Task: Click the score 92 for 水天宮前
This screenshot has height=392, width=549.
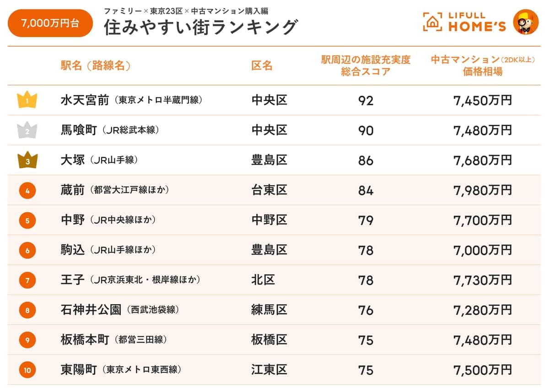Action: pos(366,101)
